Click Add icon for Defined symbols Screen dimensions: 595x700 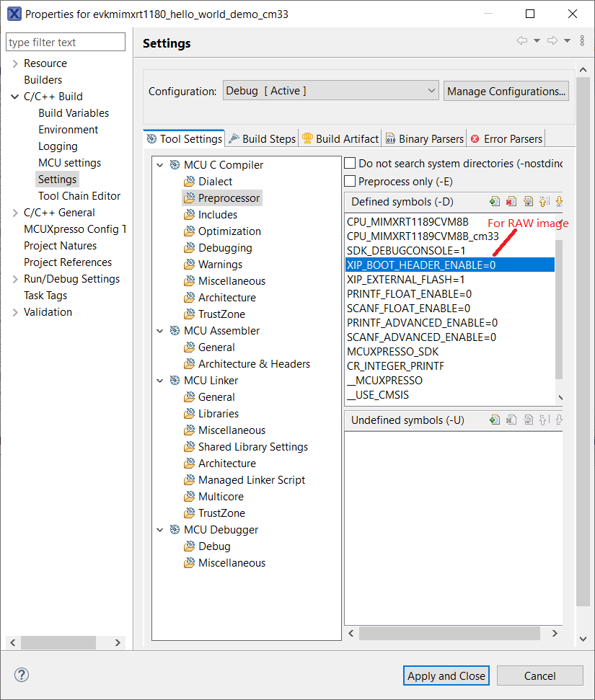(495, 202)
